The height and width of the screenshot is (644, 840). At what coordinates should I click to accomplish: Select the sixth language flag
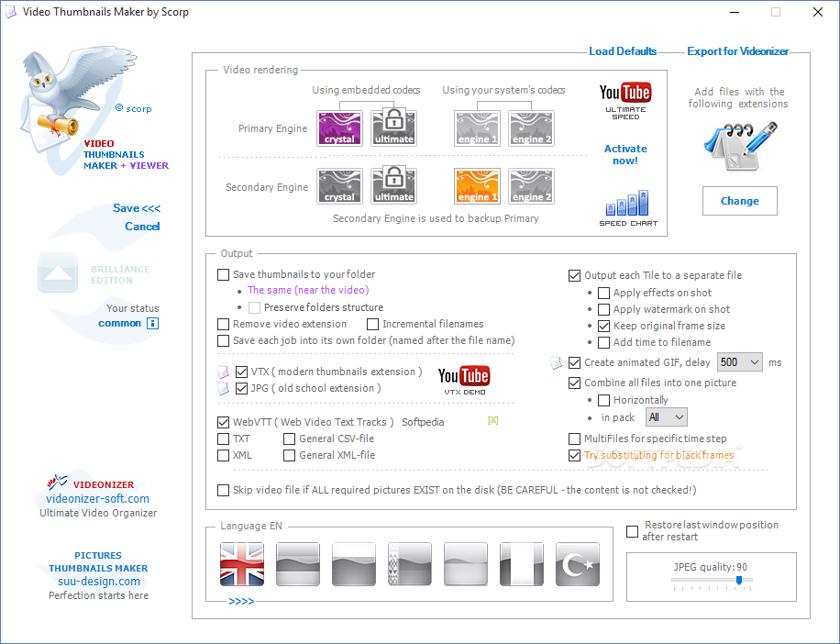point(522,563)
